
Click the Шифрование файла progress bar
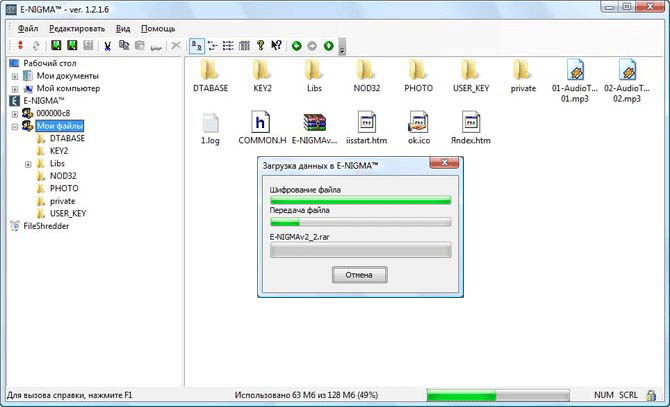(360, 200)
